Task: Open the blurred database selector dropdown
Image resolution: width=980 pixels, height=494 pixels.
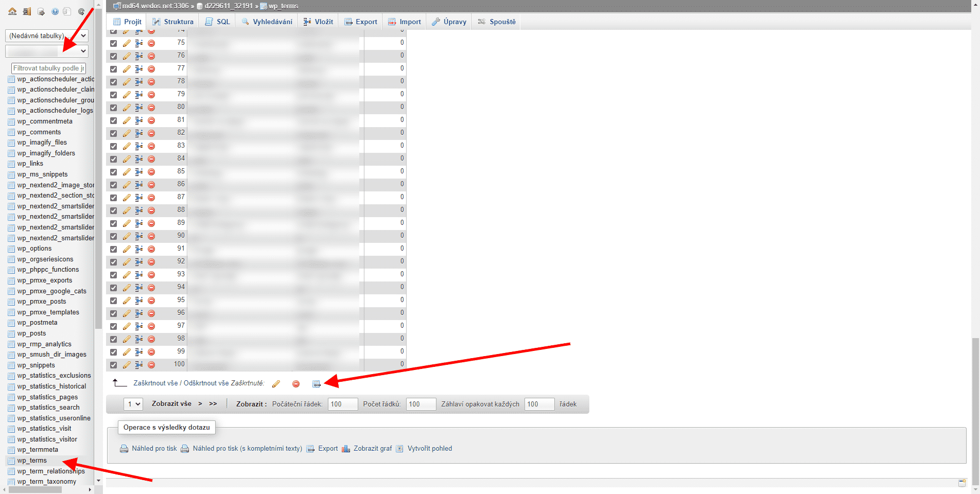Action: click(x=46, y=51)
